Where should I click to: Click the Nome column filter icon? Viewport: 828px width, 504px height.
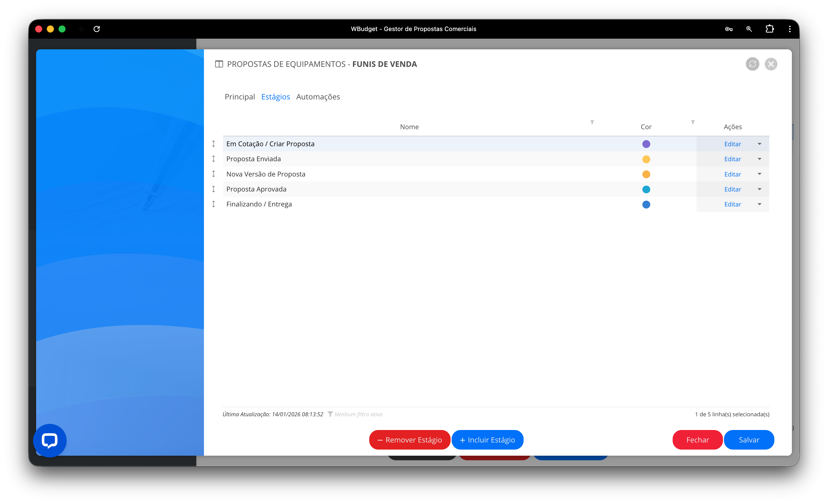tap(592, 122)
